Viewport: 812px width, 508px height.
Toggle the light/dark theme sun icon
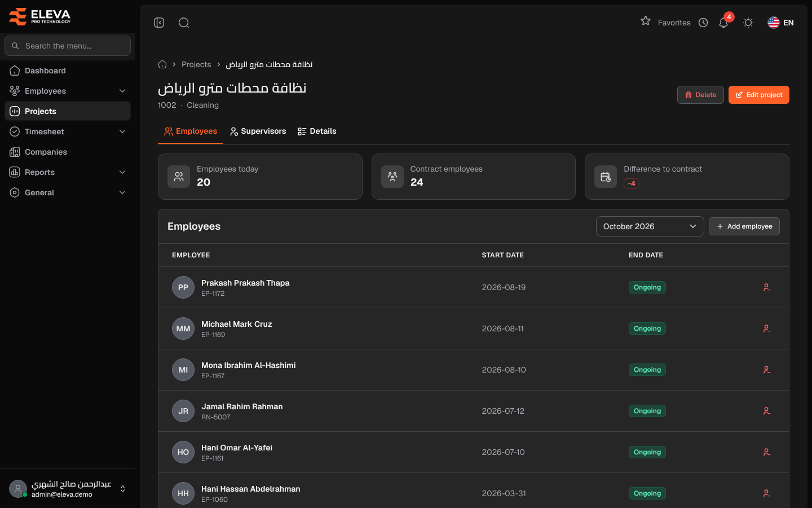point(748,23)
